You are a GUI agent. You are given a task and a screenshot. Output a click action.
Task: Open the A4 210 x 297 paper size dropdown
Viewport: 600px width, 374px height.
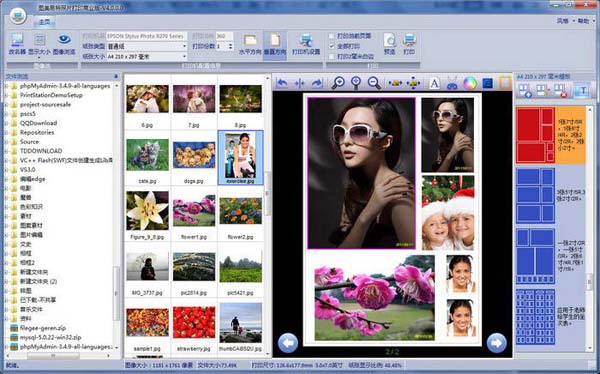(x=147, y=57)
